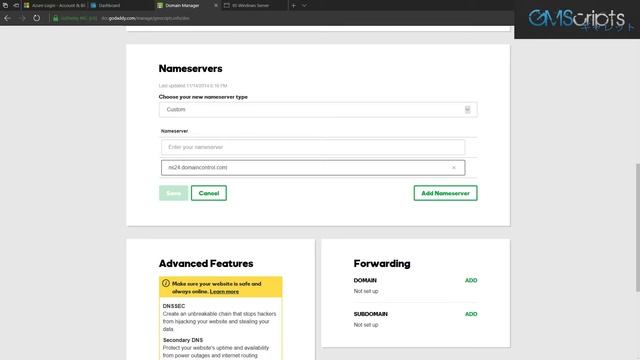Screen dimensions: 640x360
Task: Click 'Not set up' under DOMAIN
Action: [x=366, y=291]
